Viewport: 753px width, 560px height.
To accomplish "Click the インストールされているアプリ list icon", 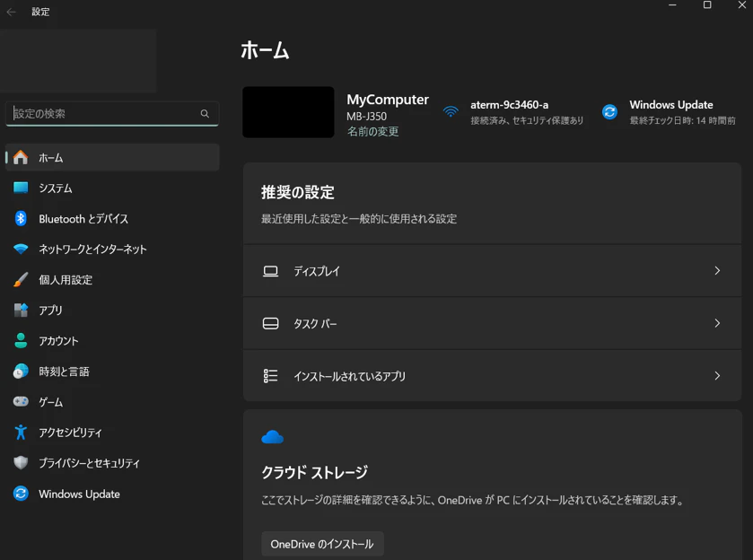I will pyautogui.click(x=270, y=375).
